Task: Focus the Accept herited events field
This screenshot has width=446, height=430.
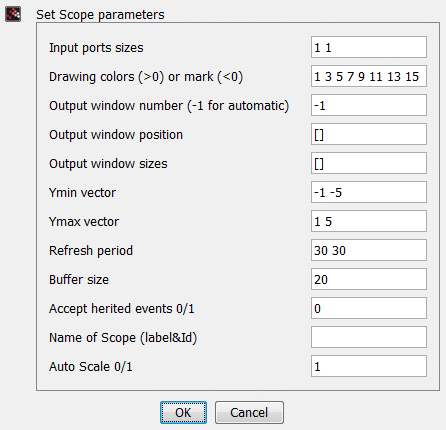Action: tap(369, 308)
